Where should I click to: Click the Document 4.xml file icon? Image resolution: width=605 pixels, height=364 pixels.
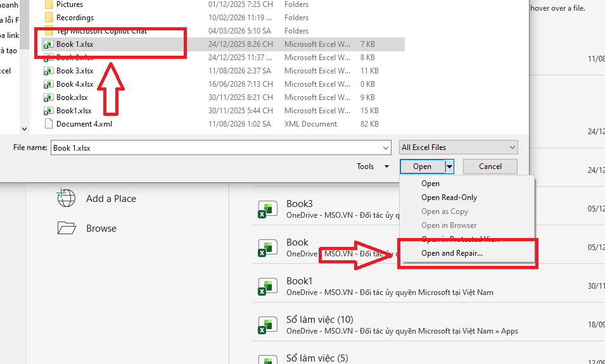[x=48, y=124]
